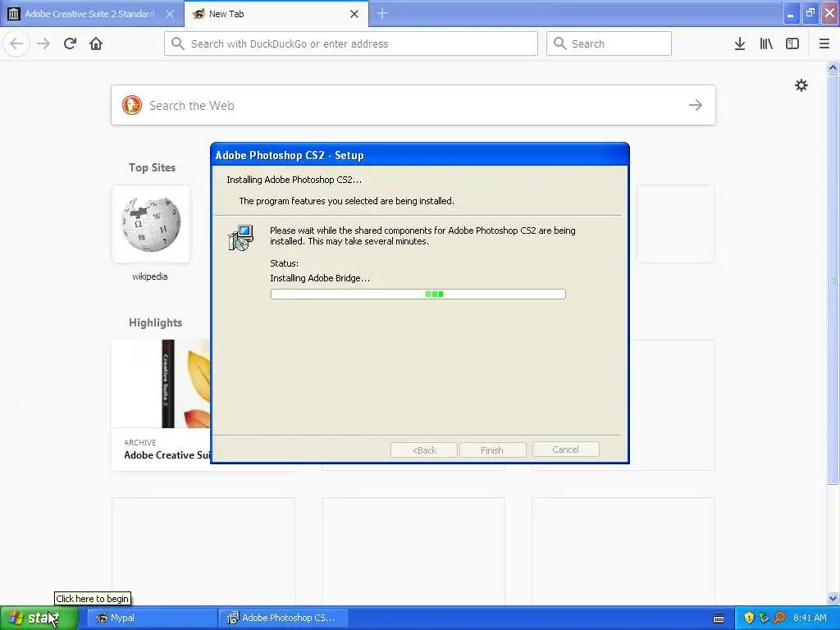Click the orange magnifier tray icon
This screenshot has height=630, width=840.
point(779,618)
